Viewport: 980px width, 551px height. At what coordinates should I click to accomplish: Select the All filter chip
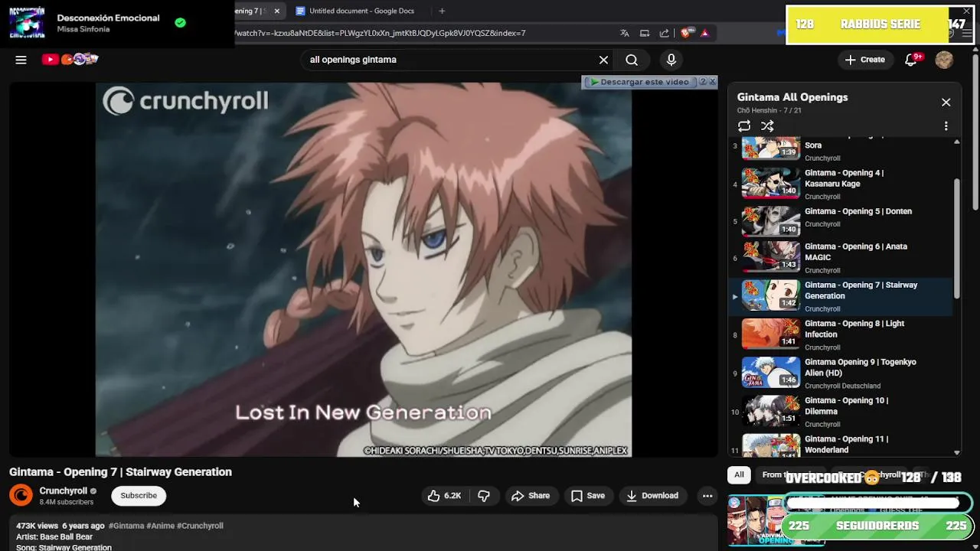(x=739, y=475)
